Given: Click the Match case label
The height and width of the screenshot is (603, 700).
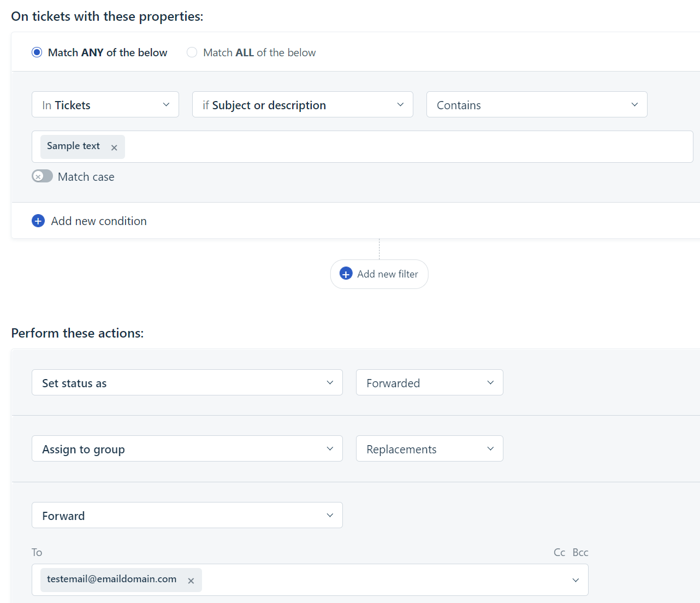Looking at the screenshot, I should [86, 177].
